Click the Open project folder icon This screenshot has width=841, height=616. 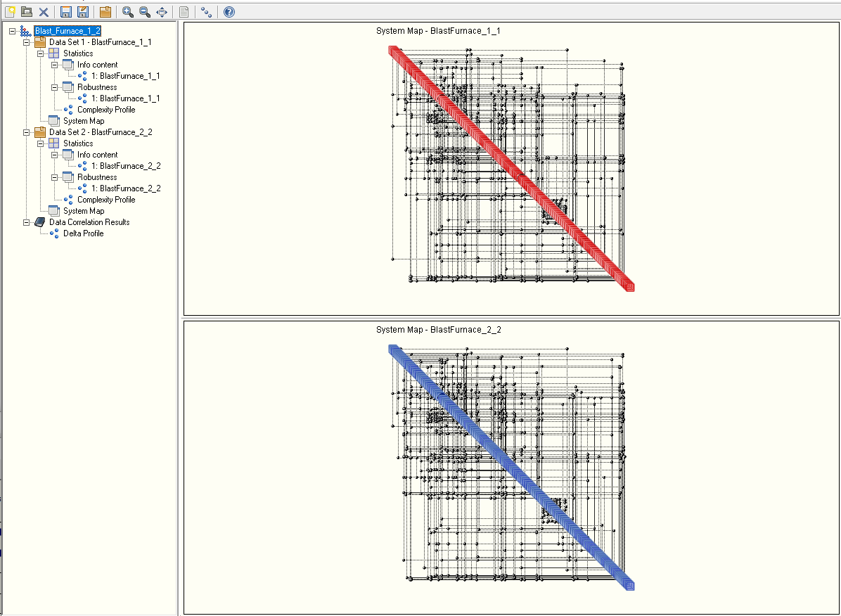coord(27,11)
